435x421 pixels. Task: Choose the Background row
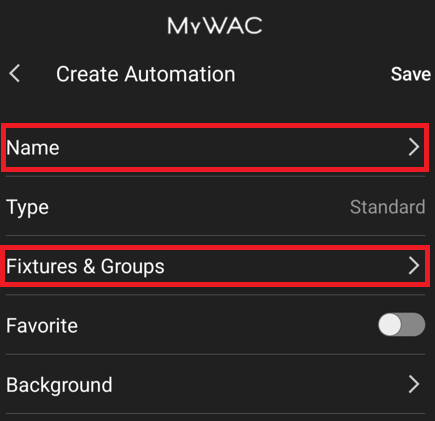(216, 384)
